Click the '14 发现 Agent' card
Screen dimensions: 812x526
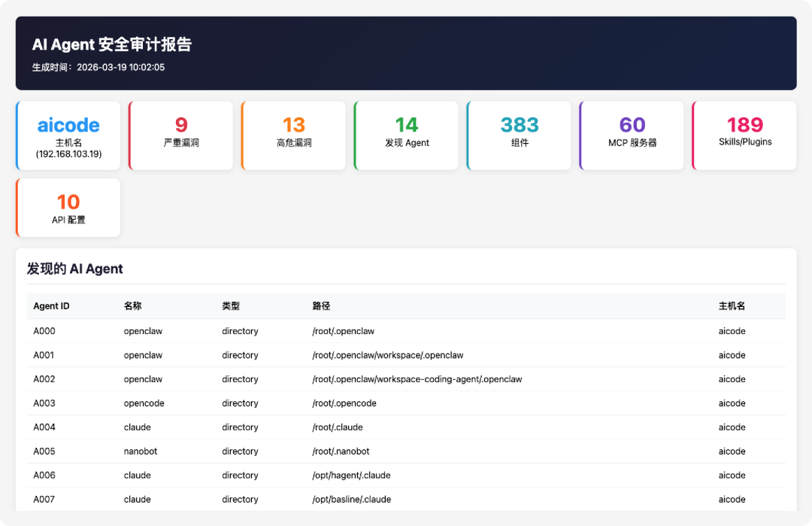[x=407, y=135]
